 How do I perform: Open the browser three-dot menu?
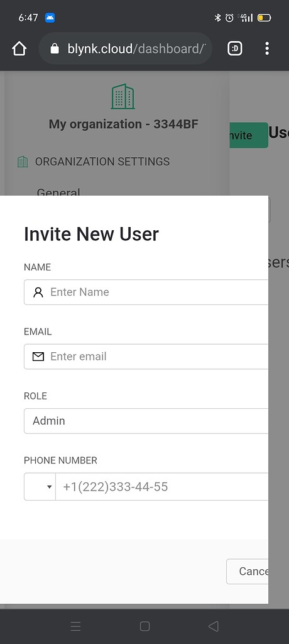267,48
